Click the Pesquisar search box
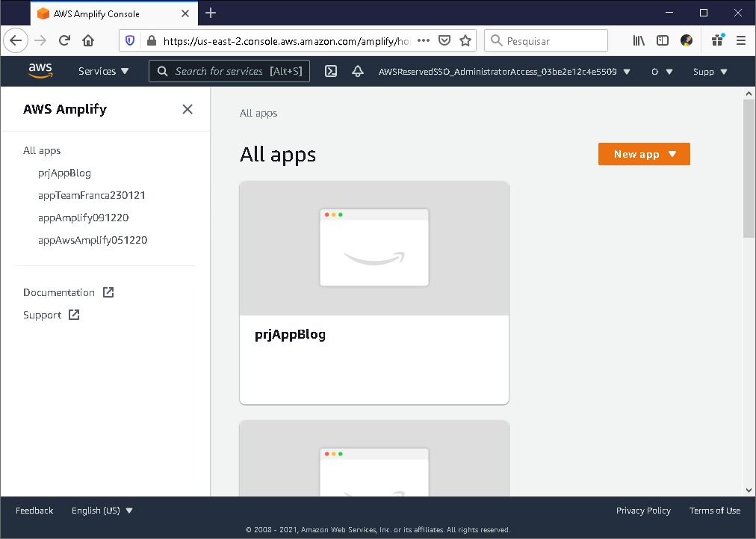The height and width of the screenshot is (539, 756). point(546,40)
